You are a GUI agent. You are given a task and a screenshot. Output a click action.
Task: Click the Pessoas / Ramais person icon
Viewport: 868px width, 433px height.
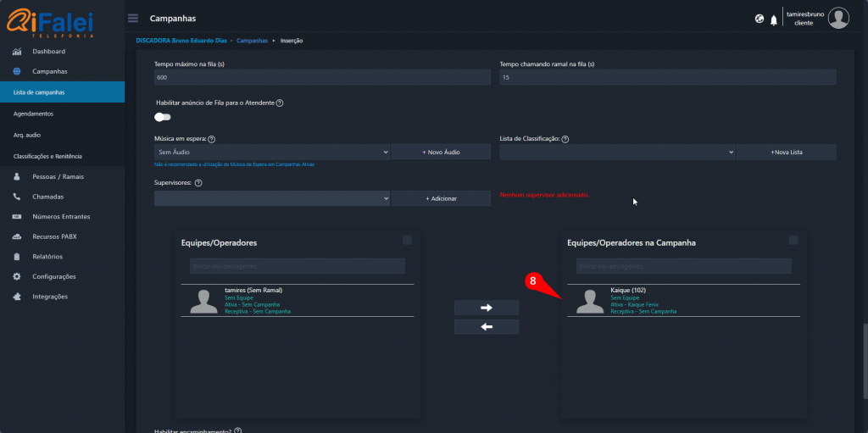pyautogui.click(x=17, y=176)
